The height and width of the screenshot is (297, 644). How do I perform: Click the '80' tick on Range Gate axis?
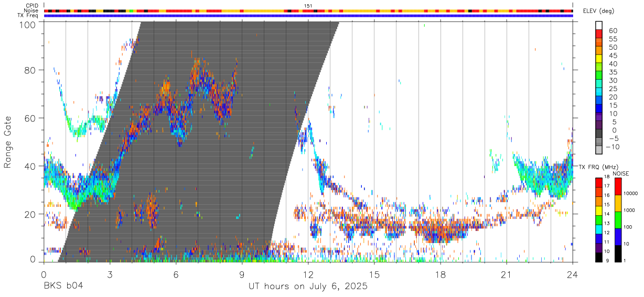tap(31, 70)
